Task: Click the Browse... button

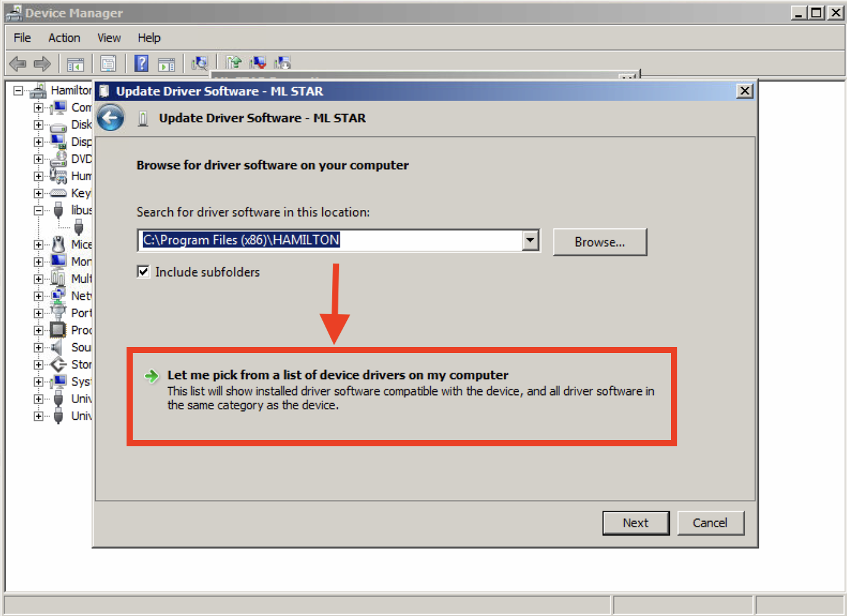Action: [599, 242]
